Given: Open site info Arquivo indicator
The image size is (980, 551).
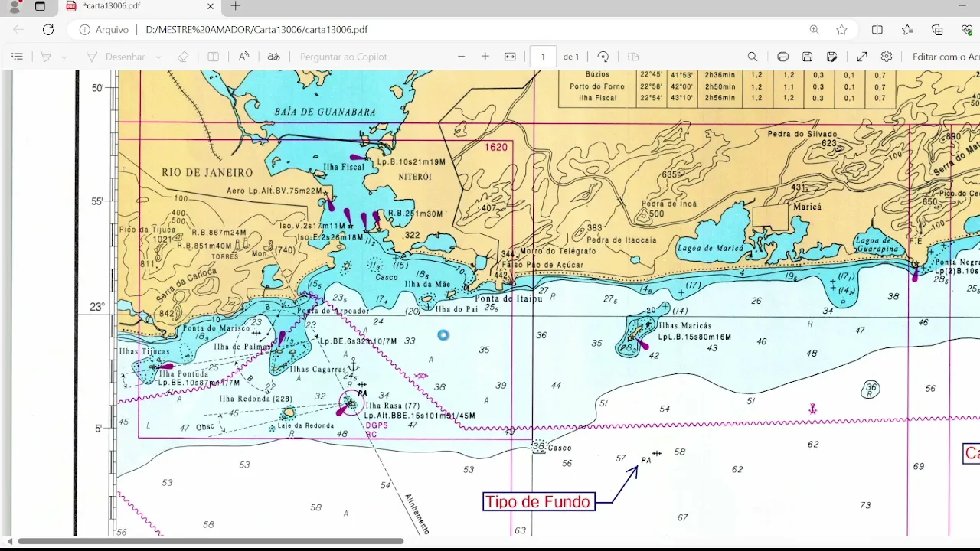Looking at the screenshot, I should click(x=104, y=30).
